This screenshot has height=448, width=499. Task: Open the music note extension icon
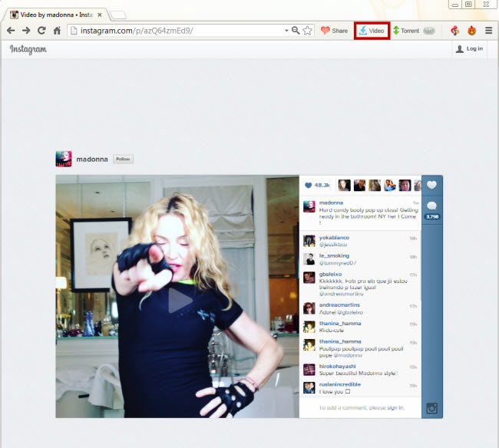[x=454, y=31]
